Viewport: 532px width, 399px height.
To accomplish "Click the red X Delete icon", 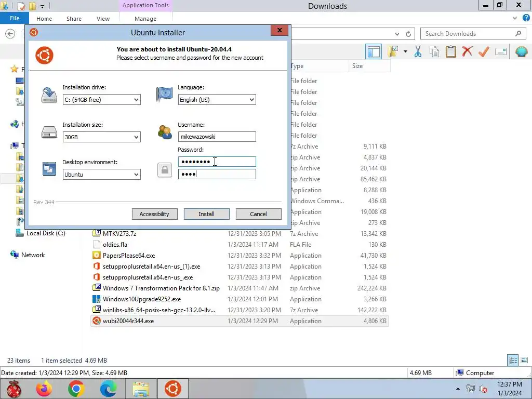I will (467, 51).
